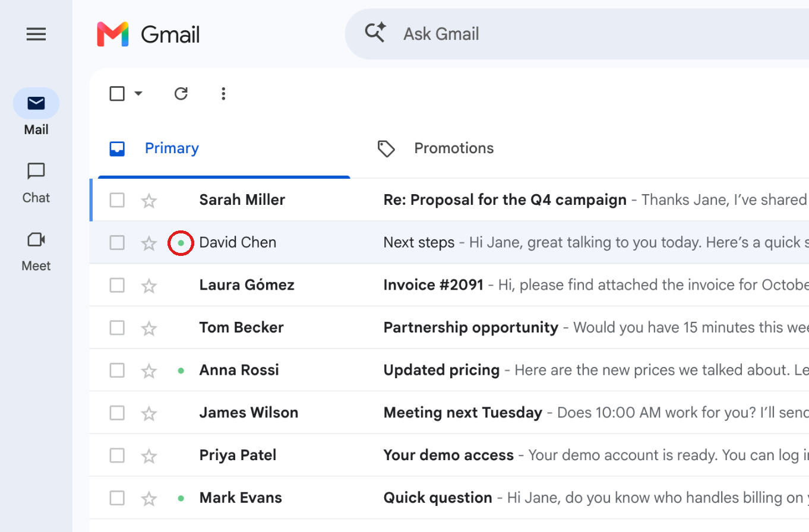Screen dimensions: 809x532
Task: Click the green dot beside Mark Evans
Action: [x=181, y=498]
